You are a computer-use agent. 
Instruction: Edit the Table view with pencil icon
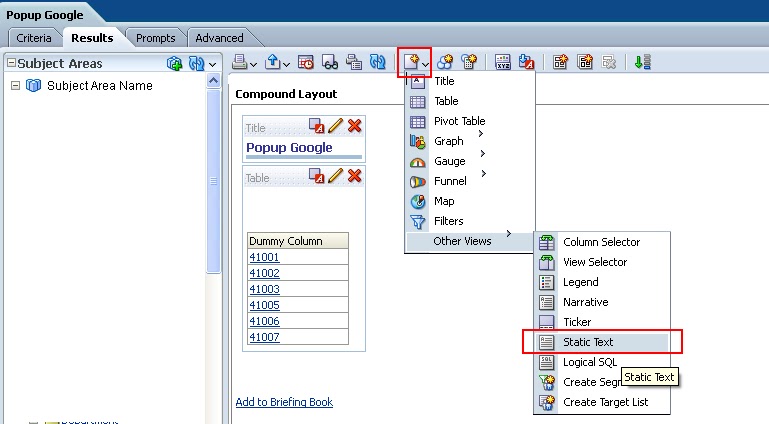(335, 175)
